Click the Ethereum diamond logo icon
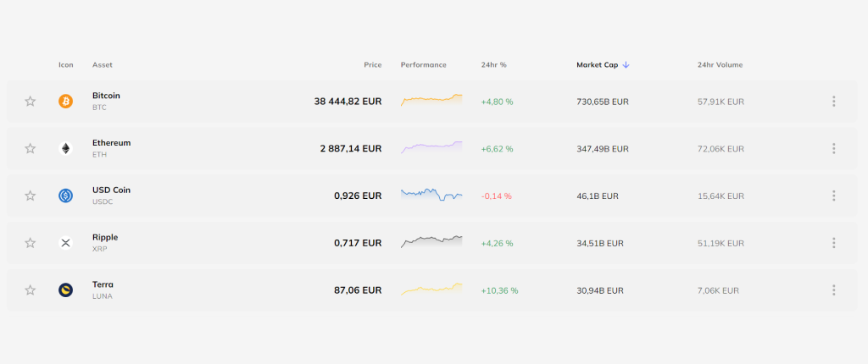The height and width of the screenshot is (364, 868). pos(66,148)
